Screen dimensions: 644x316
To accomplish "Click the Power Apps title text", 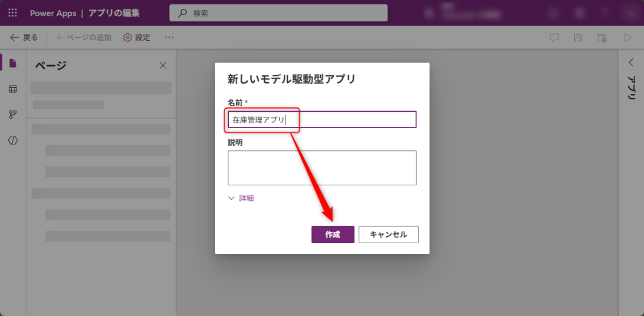I will (53, 13).
